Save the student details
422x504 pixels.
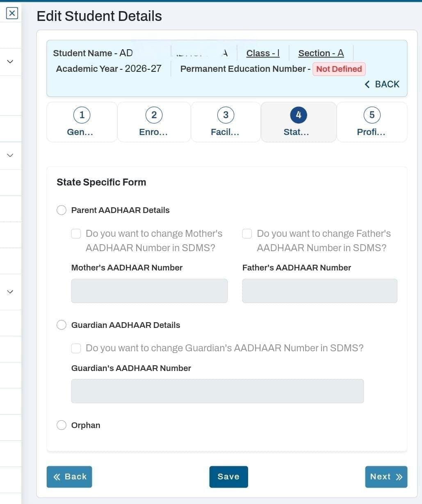click(228, 477)
